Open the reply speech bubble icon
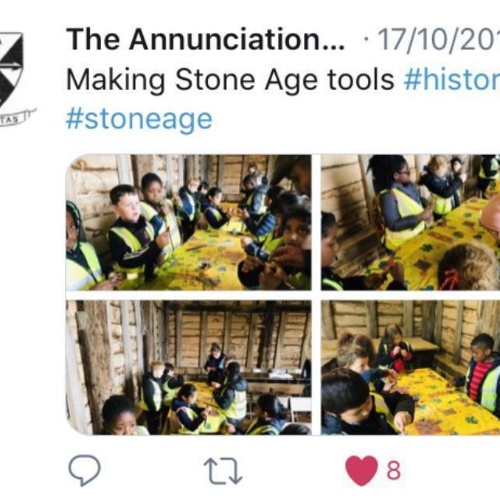 click(x=84, y=470)
